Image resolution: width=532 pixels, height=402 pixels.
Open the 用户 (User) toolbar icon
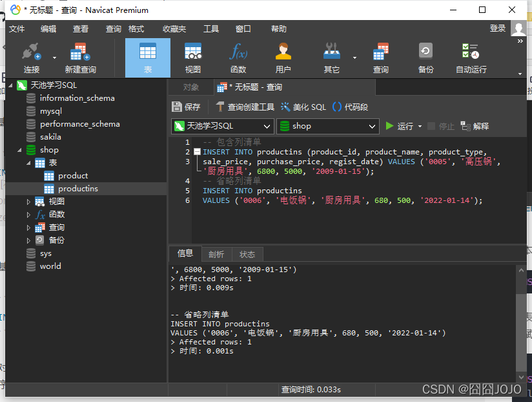283,58
